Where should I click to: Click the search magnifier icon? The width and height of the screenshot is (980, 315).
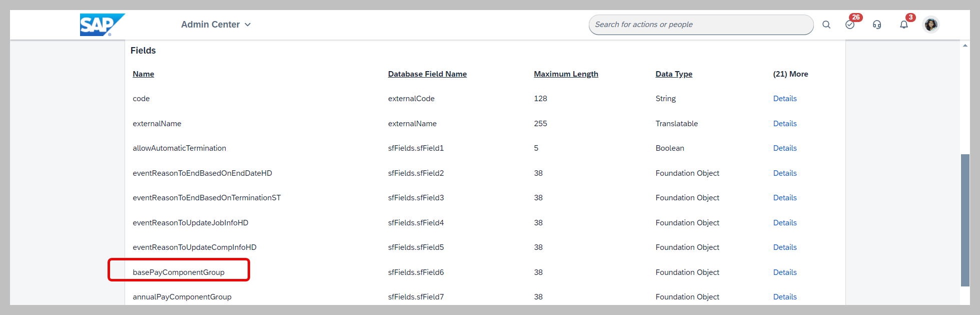click(x=826, y=25)
